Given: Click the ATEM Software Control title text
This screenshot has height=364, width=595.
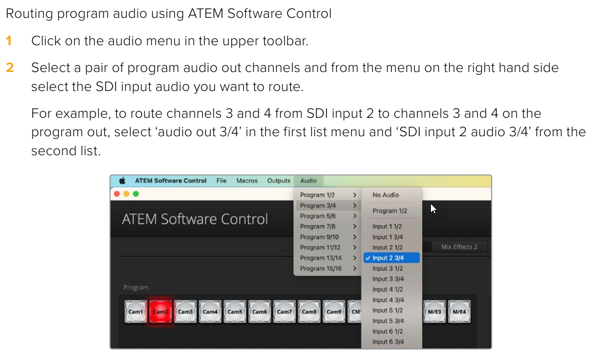Looking at the screenshot, I should tap(195, 219).
